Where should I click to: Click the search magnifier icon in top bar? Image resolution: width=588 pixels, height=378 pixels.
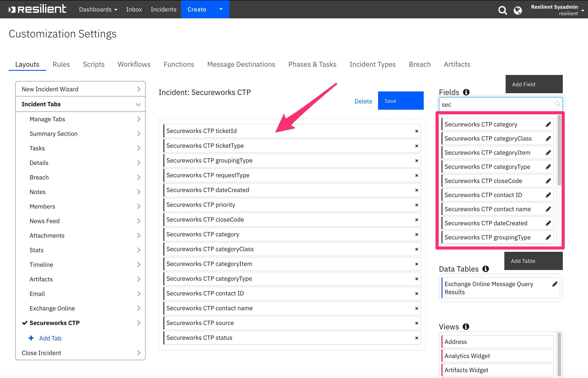502,10
